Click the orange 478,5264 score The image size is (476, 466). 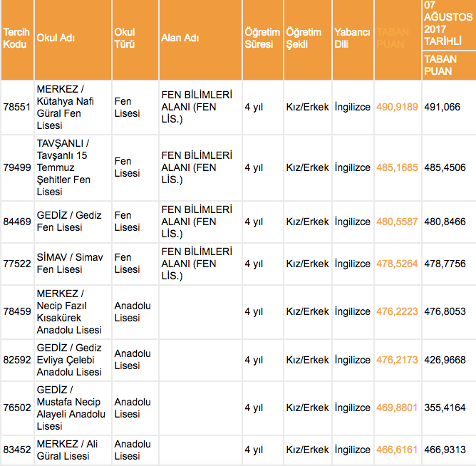397,264
